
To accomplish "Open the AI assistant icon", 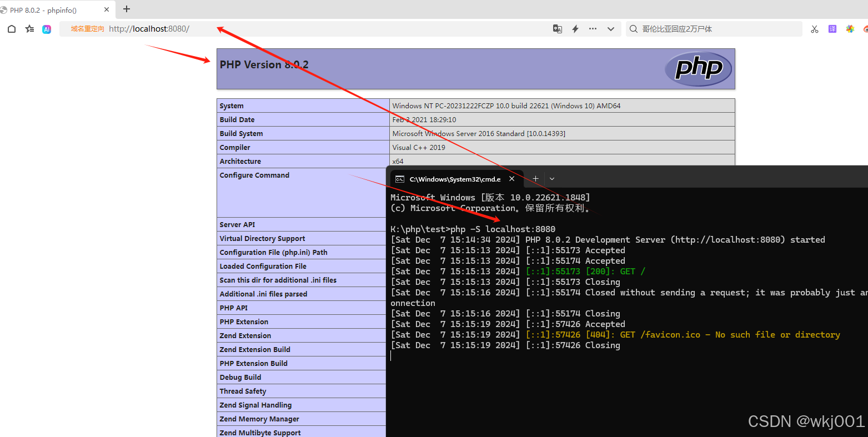I will pyautogui.click(x=47, y=29).
